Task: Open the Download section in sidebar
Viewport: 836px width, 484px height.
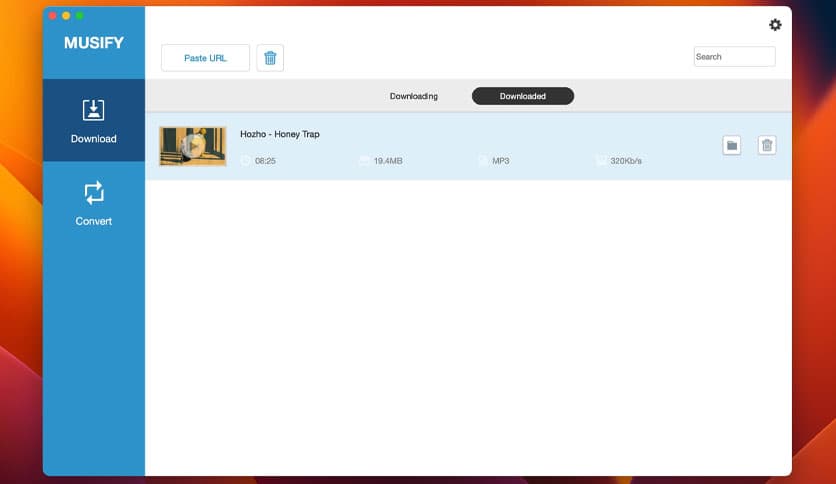Action: [x=94, y=120]
